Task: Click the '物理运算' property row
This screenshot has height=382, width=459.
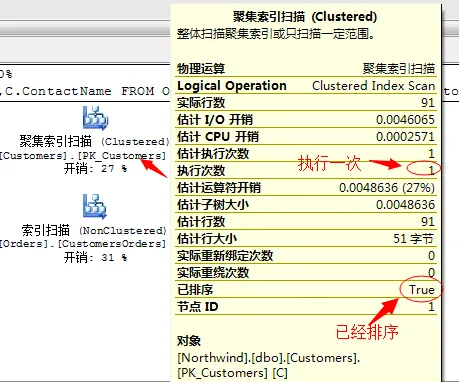Action: 306,69
